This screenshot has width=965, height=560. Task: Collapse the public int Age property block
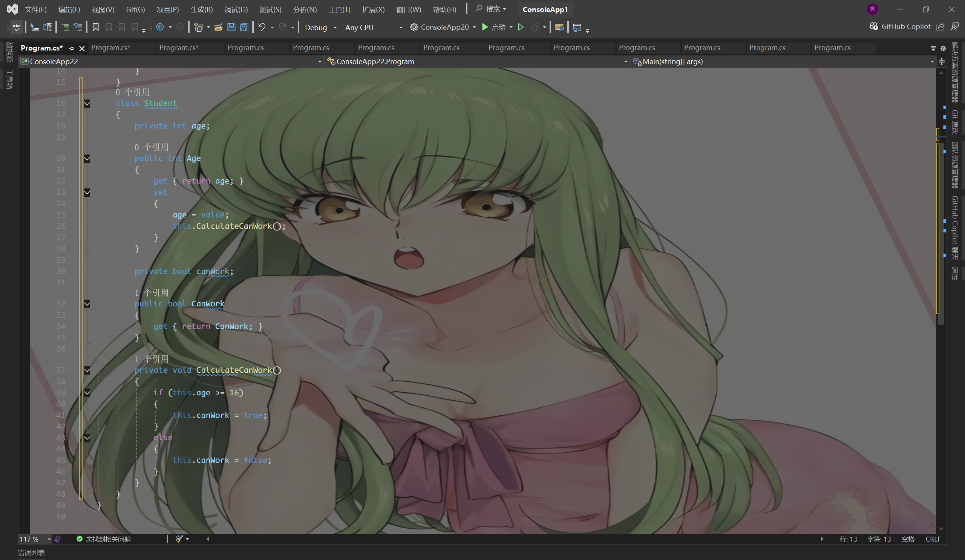pos(87,159)
